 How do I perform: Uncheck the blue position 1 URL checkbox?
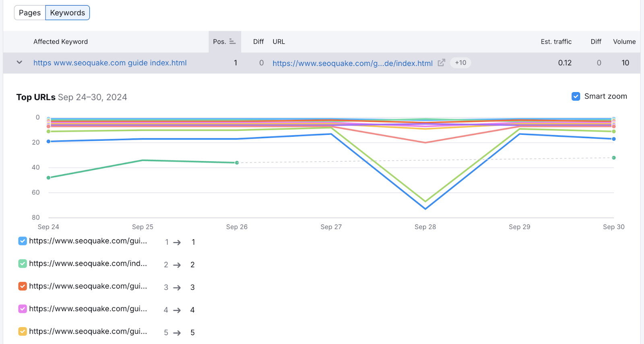tap(23, 241)
